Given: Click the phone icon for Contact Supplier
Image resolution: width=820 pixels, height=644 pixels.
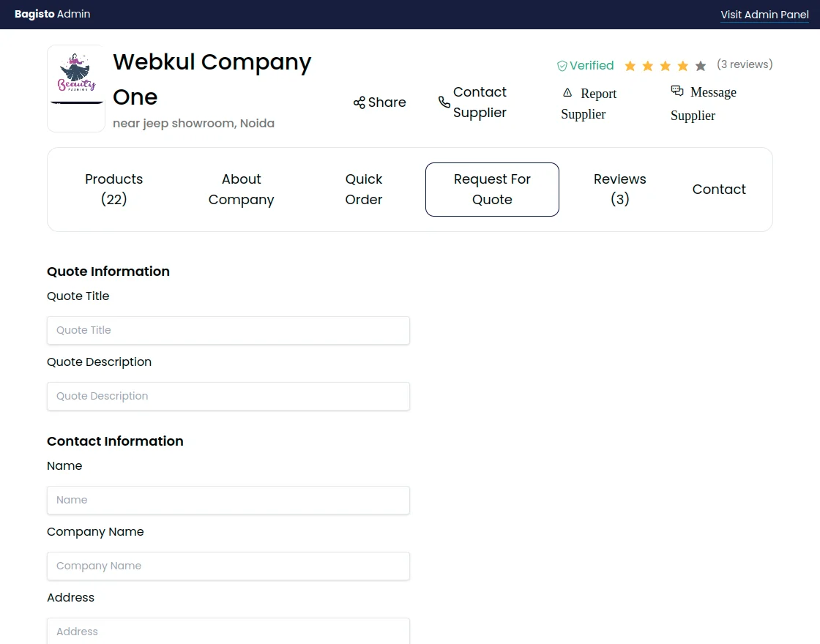Looking at the screenshot, I should 444,102.
